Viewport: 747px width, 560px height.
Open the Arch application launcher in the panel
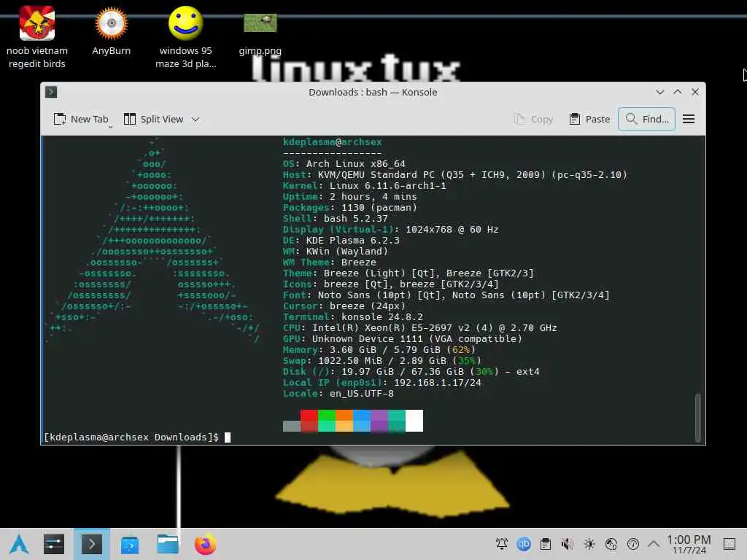click(19, 544)
